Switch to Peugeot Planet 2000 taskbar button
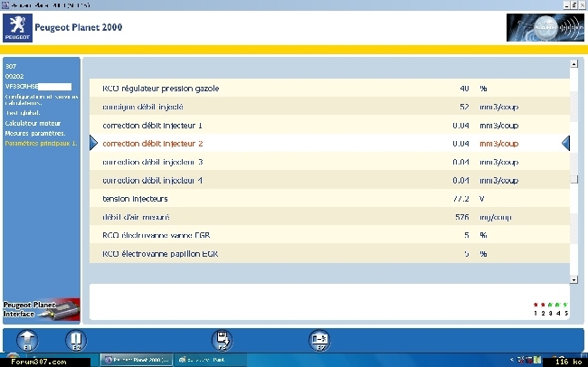 coord(138,360)
